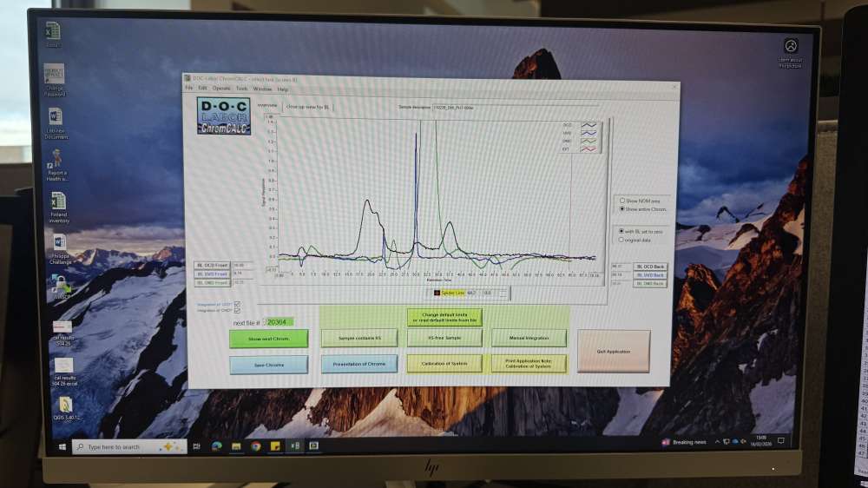Click the Breaking news taskbar widget
This screenshot has height=488, width=868.
(x=684, y=442)
